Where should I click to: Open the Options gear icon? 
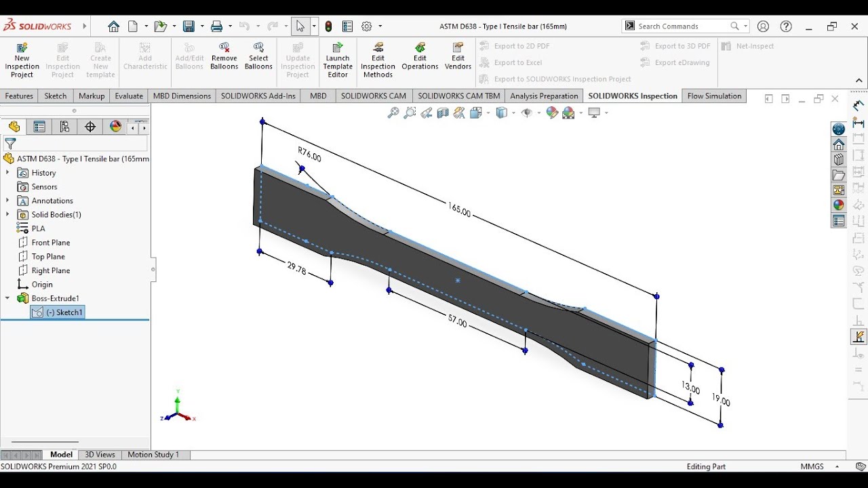pyautogui.click(x=367, y=26)
